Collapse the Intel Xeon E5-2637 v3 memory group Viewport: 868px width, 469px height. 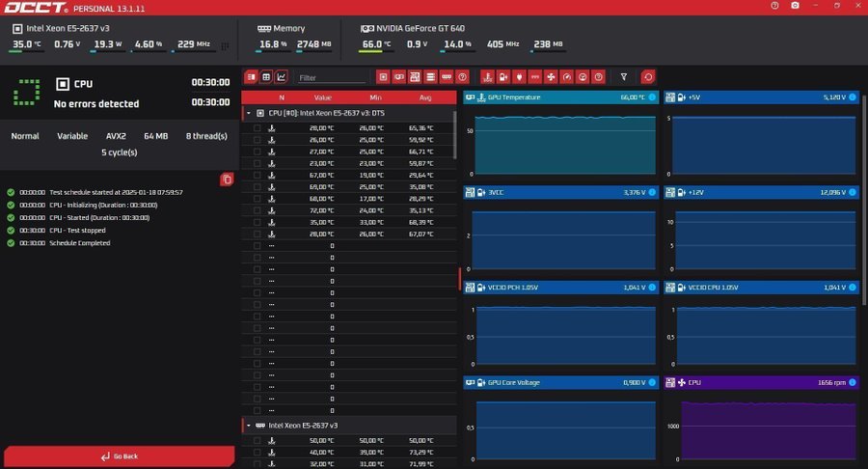pos(249,426)
